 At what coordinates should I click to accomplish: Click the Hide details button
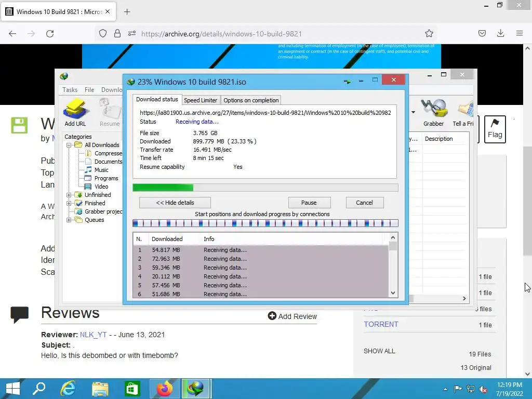click(x=175, y=203)
